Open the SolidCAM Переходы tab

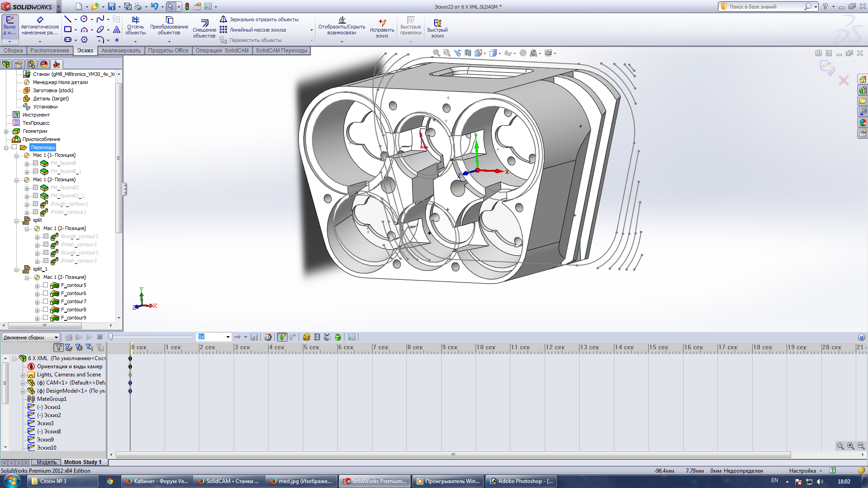click(281, 51)
